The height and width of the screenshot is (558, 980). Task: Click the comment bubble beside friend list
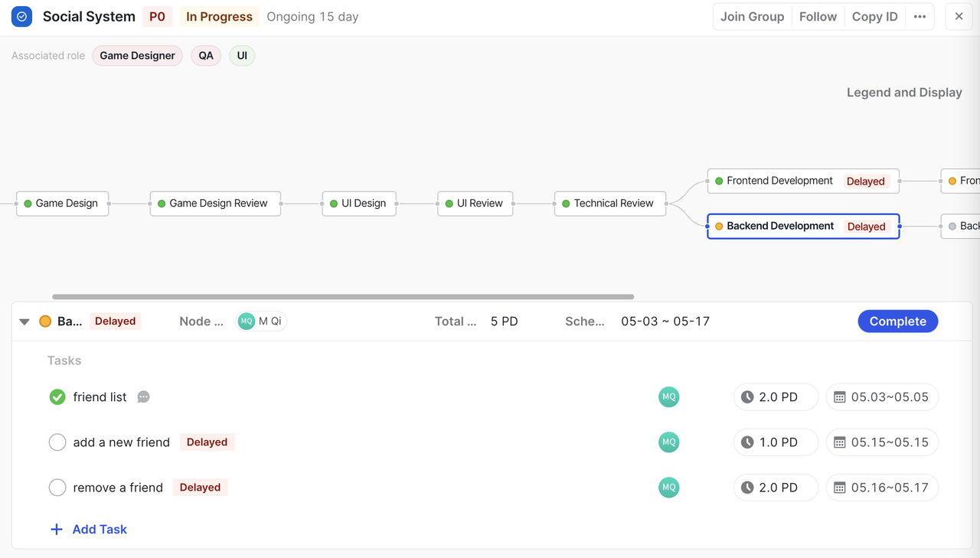tap(143, 397)
